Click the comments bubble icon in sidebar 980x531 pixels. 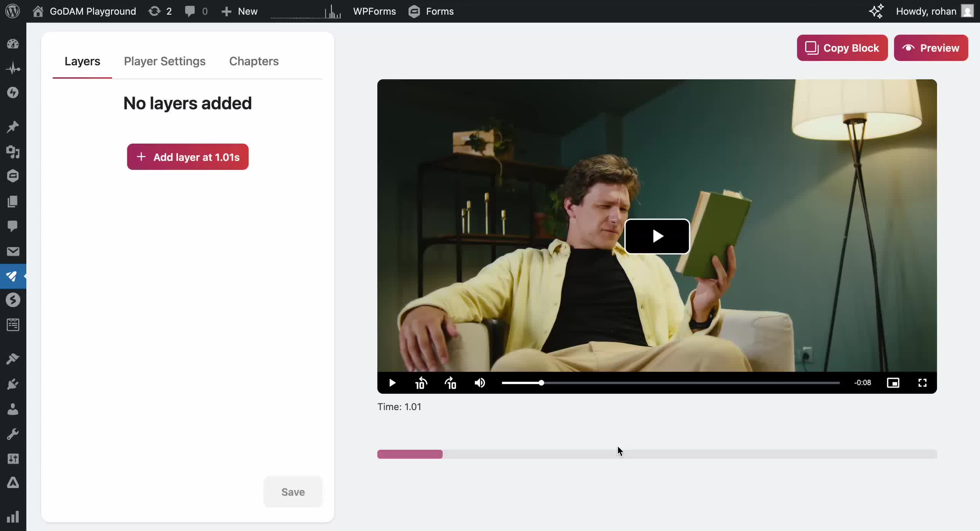pos(13,226)
